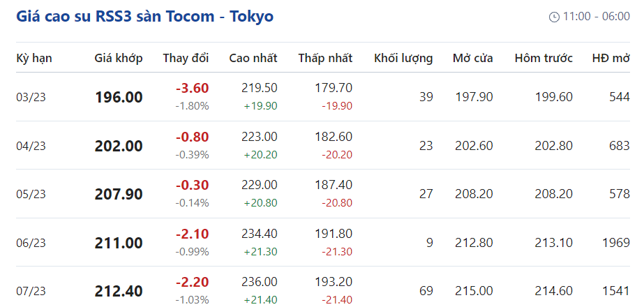Image resolution: width=644 pixels, height=307 pixels.
Task: Click the RSS3 Tocom - Tokyo title
Action: (x=145, y=16)
